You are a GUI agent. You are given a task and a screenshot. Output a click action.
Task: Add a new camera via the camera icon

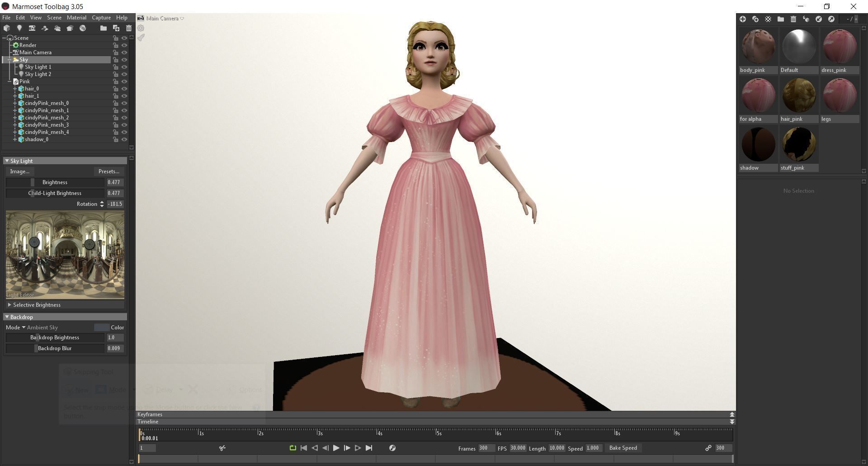pos(32,28)
